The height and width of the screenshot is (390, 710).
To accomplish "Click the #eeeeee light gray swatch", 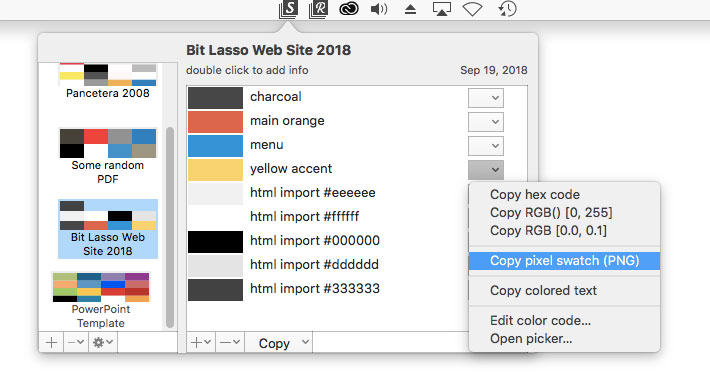I will (x=216, y=194).
